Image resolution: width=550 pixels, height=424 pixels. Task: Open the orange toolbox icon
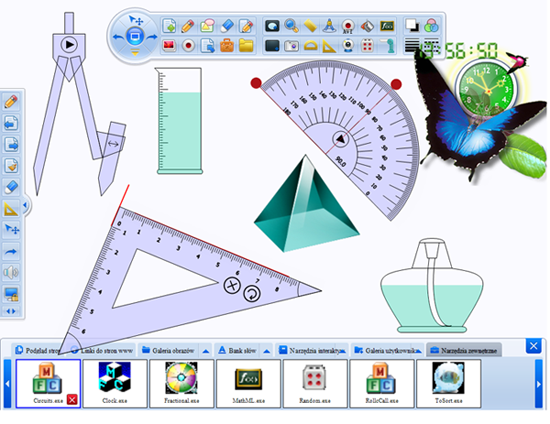(227, 46)
